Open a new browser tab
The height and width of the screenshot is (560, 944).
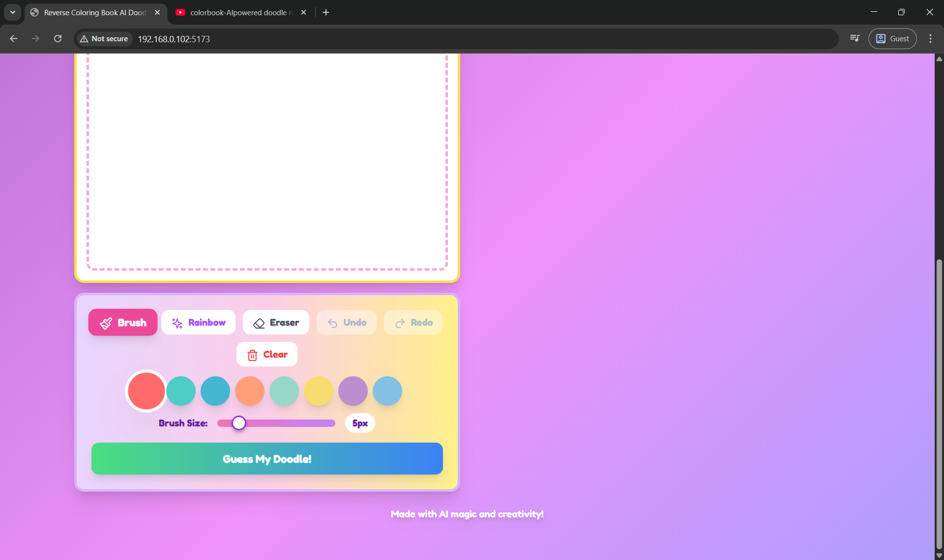[326, 12]
